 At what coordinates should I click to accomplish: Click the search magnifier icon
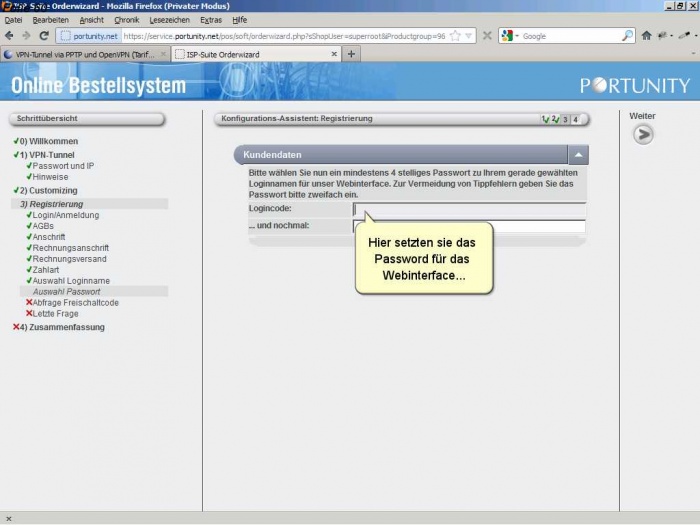pyautogui.click(x=627, y=35)
